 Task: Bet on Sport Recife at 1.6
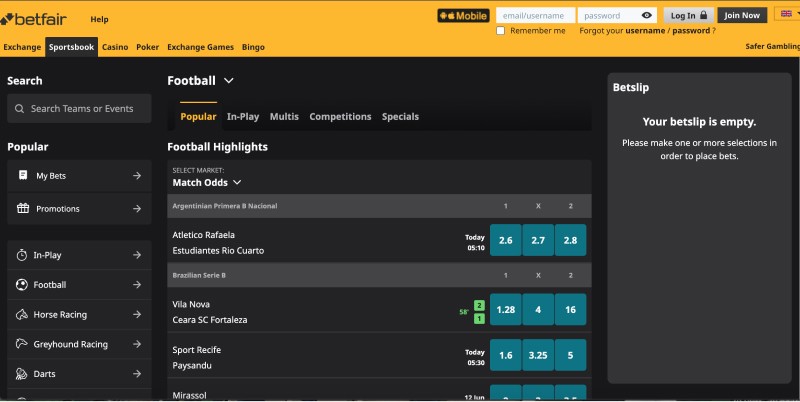click(x=506, y=355)
